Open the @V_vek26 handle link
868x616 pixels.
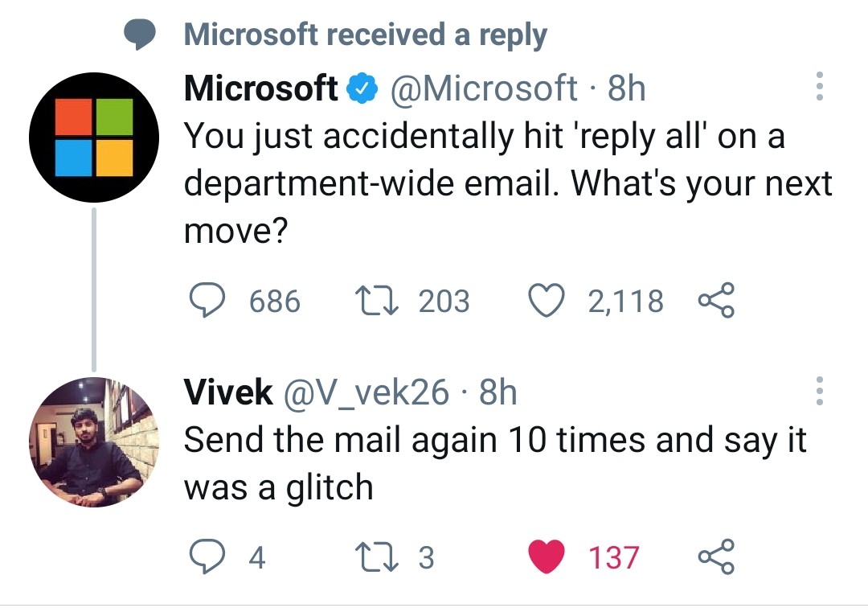coord(364,392)
